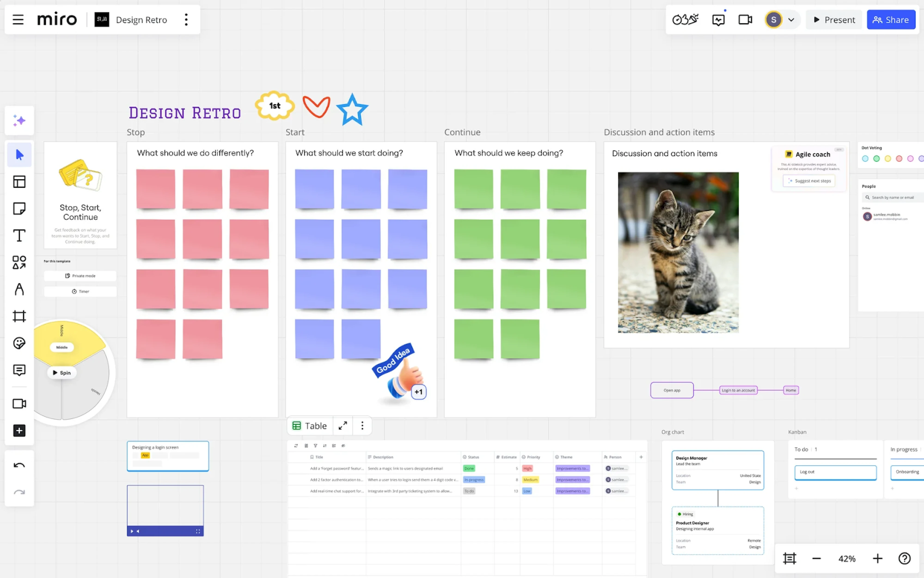Screen dimensions: 924x578
Task: Start the Timer for this template
Action: (x=80, y=291)
